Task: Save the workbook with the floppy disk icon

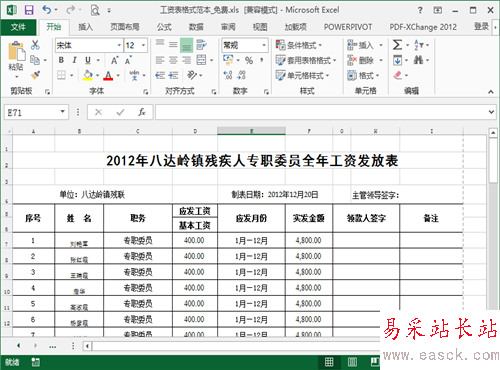Action: coord(29,10)
